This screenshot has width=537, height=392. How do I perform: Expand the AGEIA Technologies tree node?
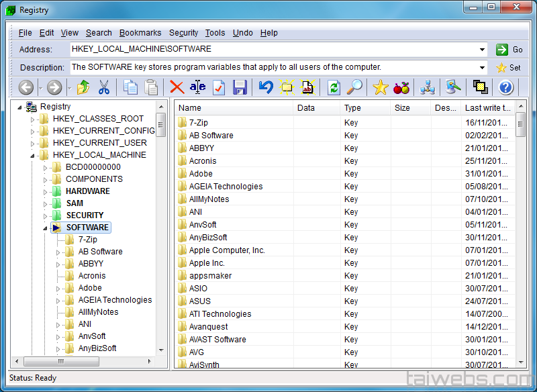pos(58,300)
